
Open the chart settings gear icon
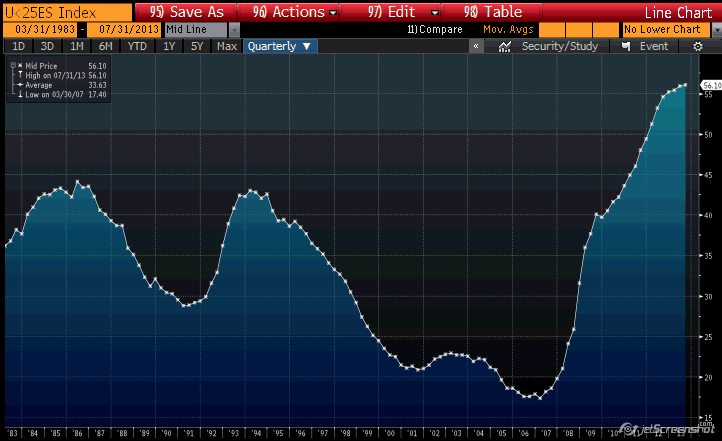[698, 46]
